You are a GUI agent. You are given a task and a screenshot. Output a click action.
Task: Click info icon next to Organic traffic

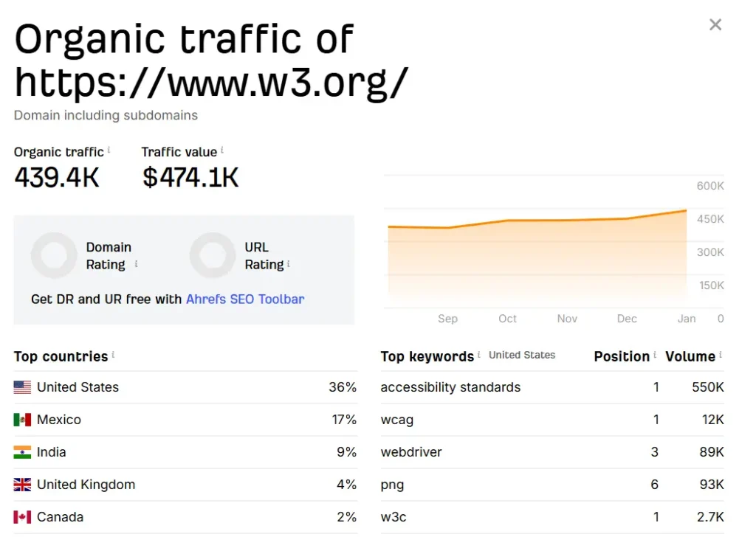tap(109, 150)
